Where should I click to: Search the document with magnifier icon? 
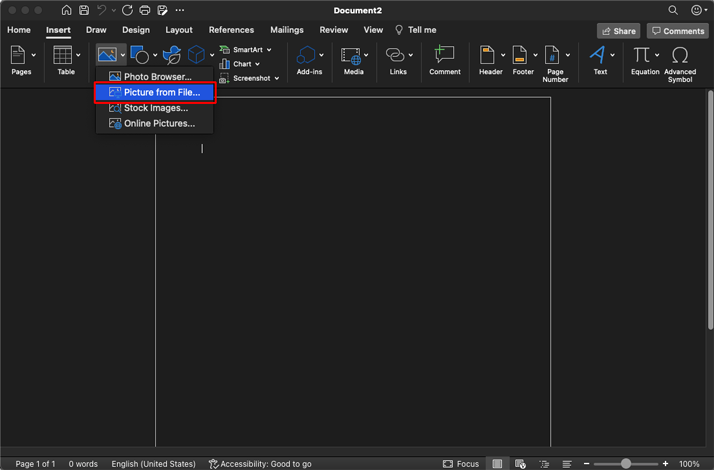point(673,10)
